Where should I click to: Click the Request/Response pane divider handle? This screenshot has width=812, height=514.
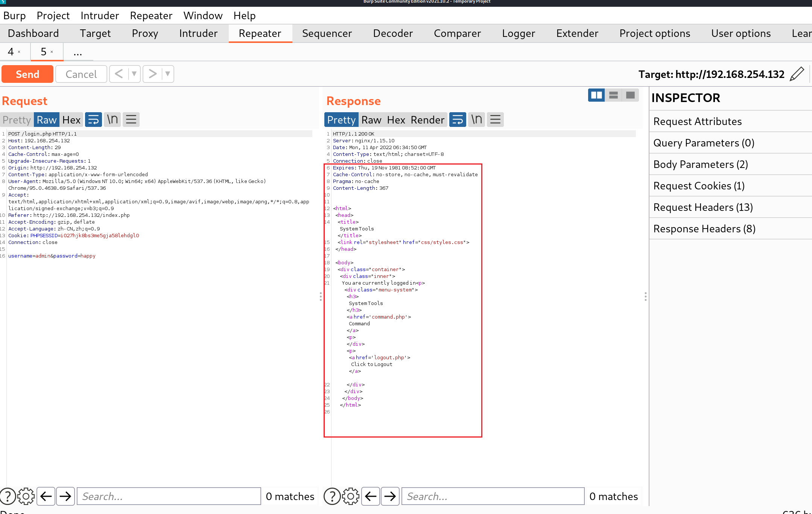click(x=321, y=296)
